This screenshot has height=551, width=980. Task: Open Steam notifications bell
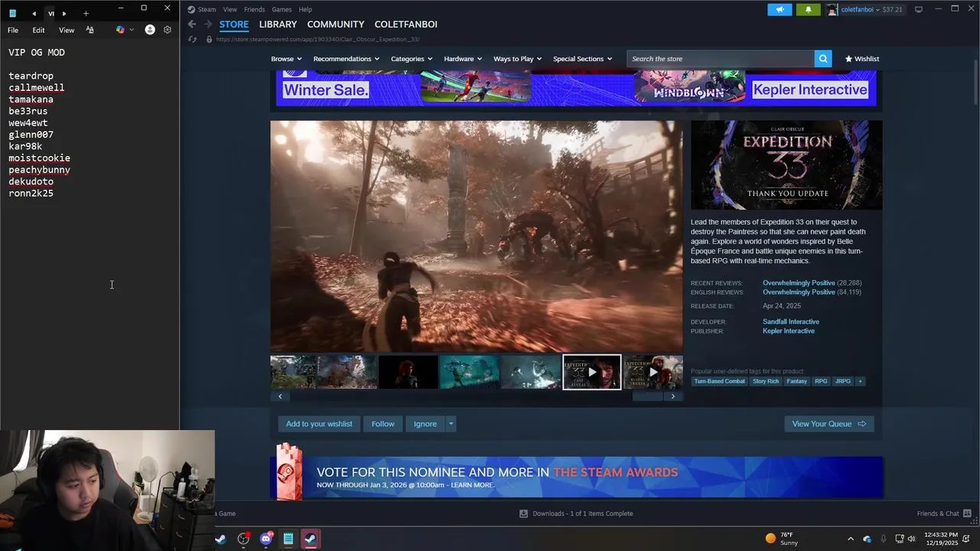point(808,9)
